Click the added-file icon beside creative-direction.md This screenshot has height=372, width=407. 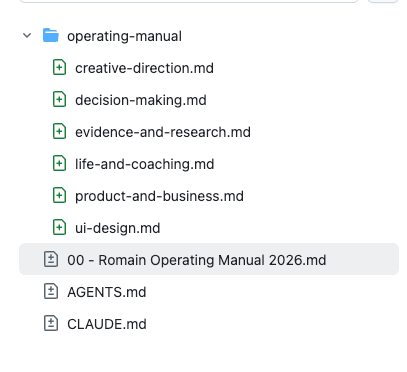pos(59,67)
